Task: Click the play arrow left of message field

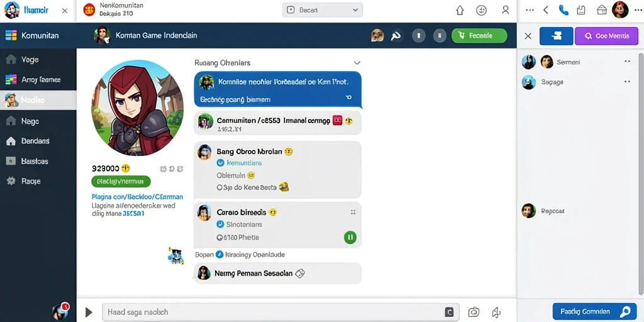Action: click(89, 312)
